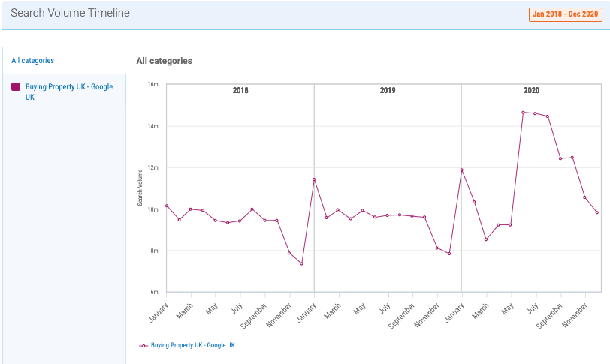The image size is (610, 364).
Task: Click the Search Volume axis title
Action: point(140,188)
